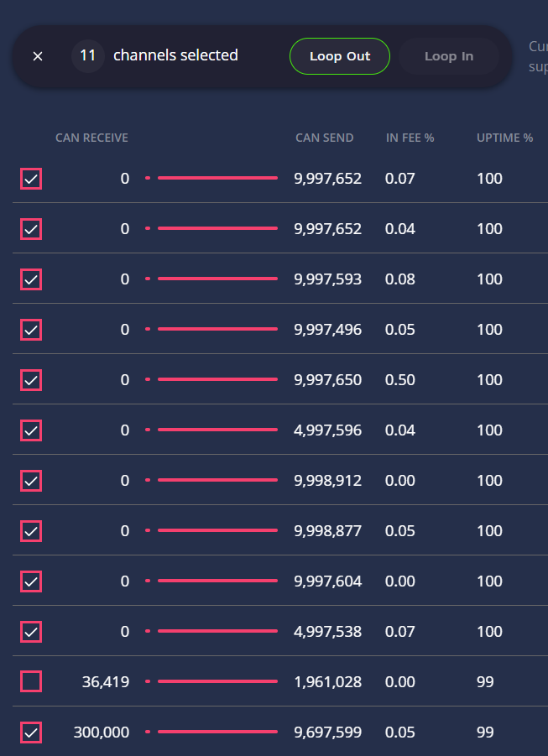Deselect the channel with 4,997,538 can send

(x=31, y=631)
